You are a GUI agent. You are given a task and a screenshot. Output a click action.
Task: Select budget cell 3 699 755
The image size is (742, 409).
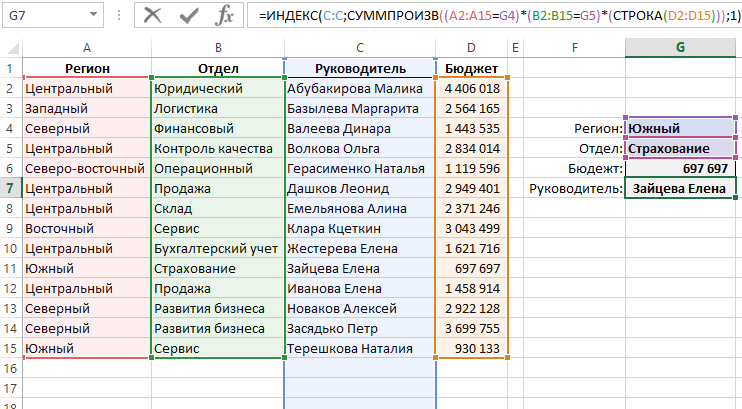471,329
